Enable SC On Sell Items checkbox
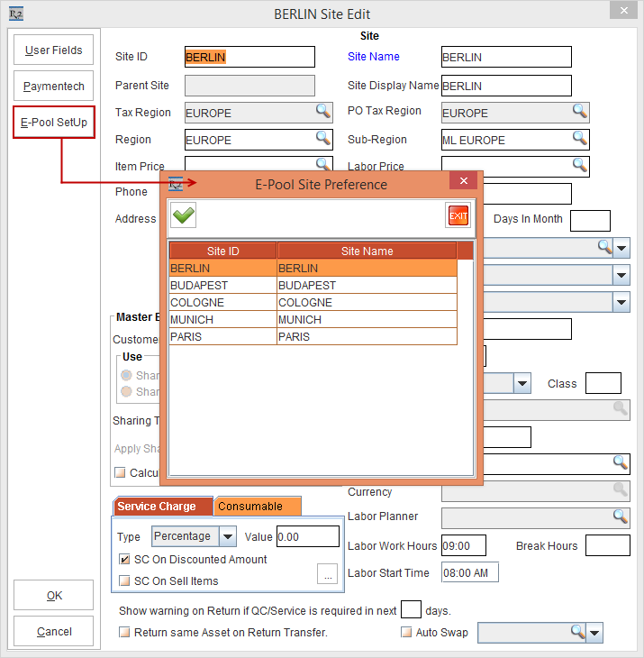The height and width of the screenshot is (658, 644). [124, 581]
